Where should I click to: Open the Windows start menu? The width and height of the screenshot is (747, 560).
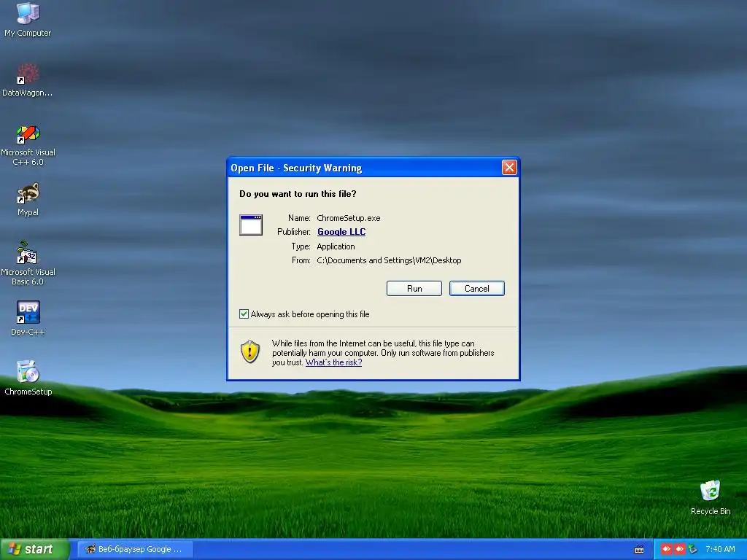pyautogui.click(x=34, y=550)
